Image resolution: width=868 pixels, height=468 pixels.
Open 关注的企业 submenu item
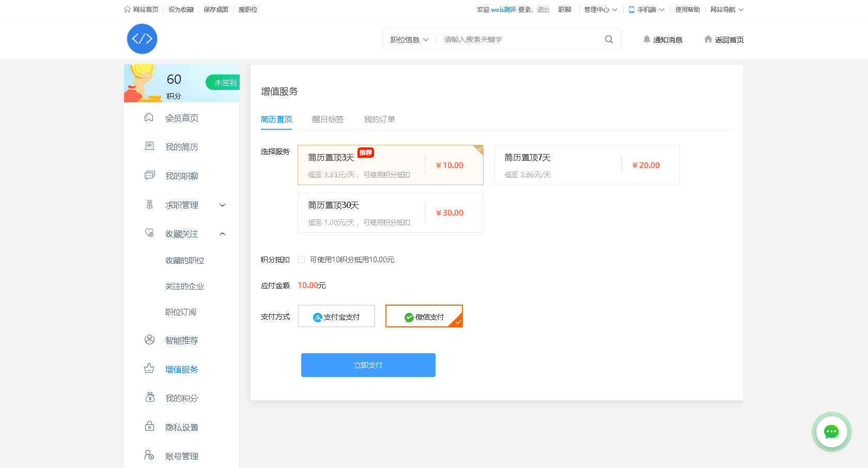point(184,286)
